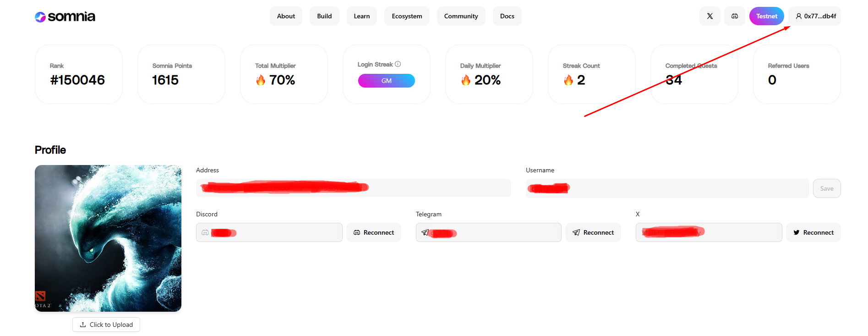Expand the Community menu
This screenshot has height=336, width=868.
pos(461,16)
